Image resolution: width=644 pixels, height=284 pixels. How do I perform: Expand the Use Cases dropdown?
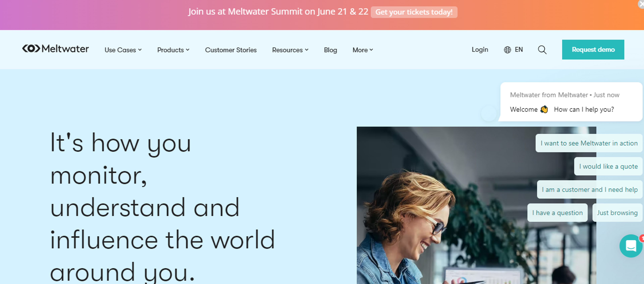coord(123,50)
